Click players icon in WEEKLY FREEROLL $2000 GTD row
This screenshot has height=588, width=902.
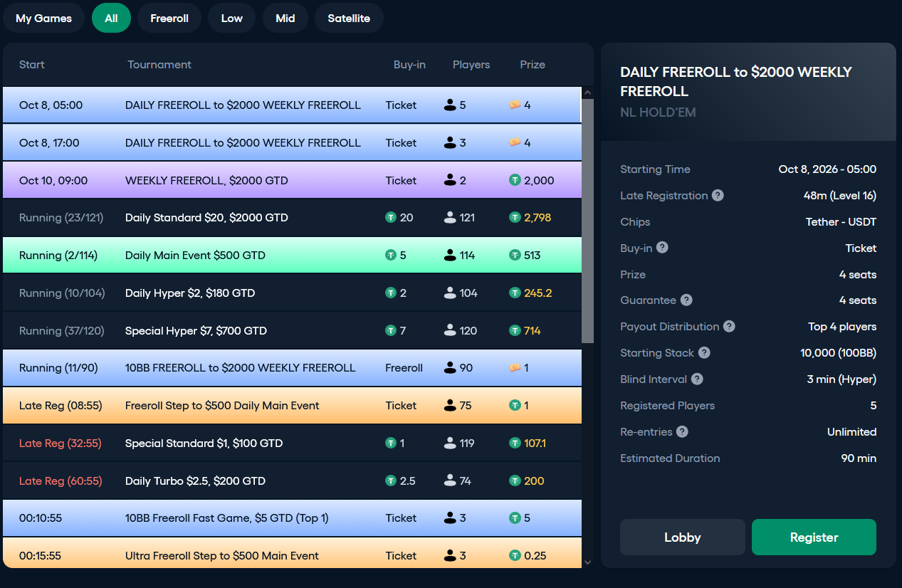tap(449, 181)
